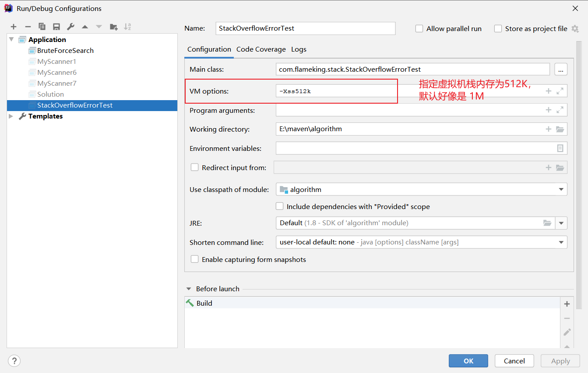Image resolution: width=588 pixels, height=373 pixels.
Task: Enable Allow parallel run checkbox
Action: pos(419,28)
